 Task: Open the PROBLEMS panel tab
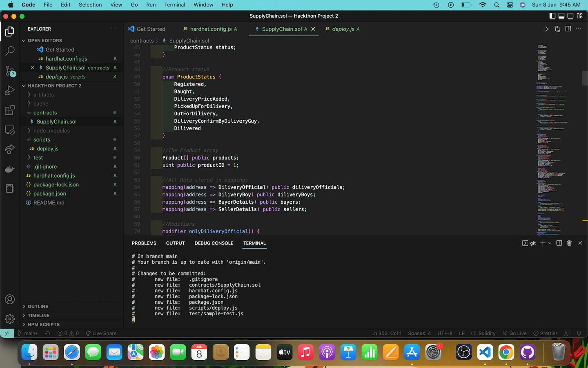(144, 243)
